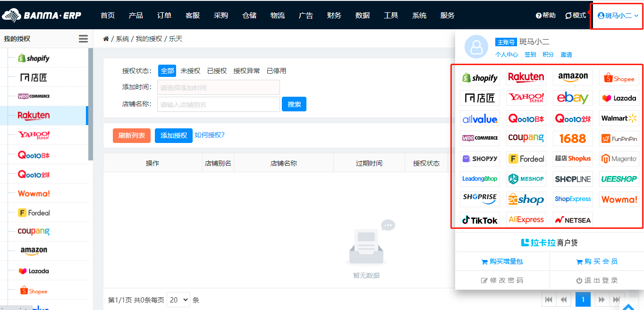Select the 店匠 logo in the dropdown grid
The height and width of the screenshot is (310, 644).
480,98
